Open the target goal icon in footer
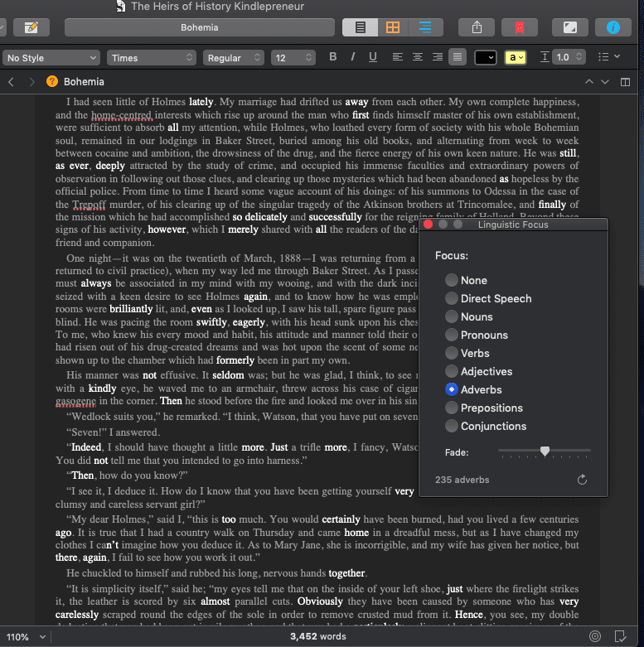This screenshot has width=644, height=647. click(595, 636)
